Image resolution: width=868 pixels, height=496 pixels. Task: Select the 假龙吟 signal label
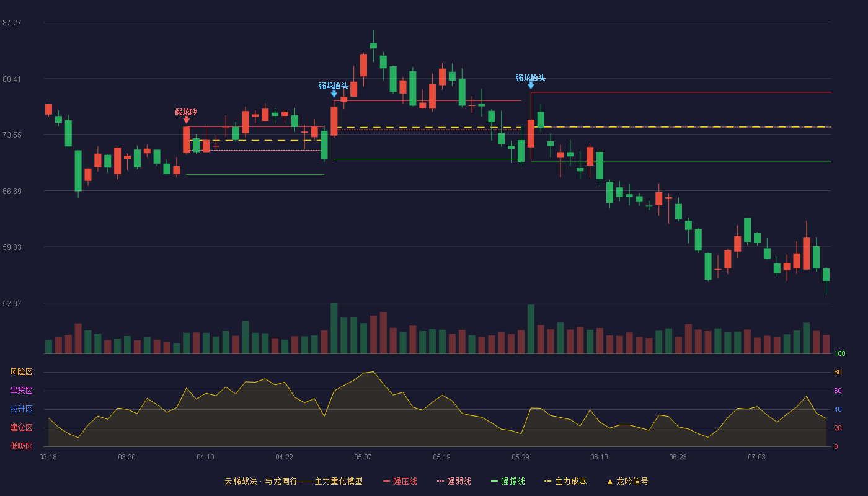point(186,112)
